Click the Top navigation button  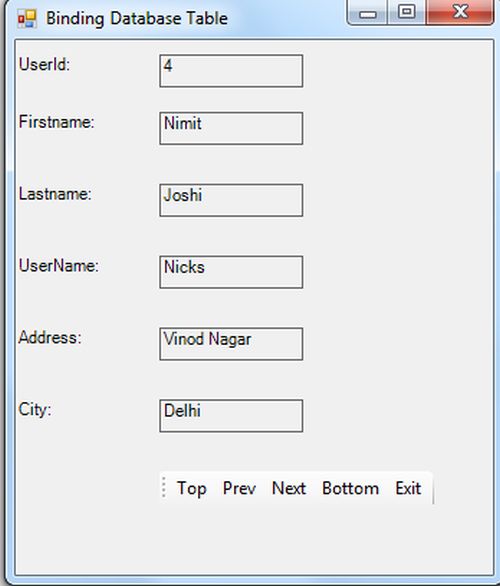(x=191, y=488)
